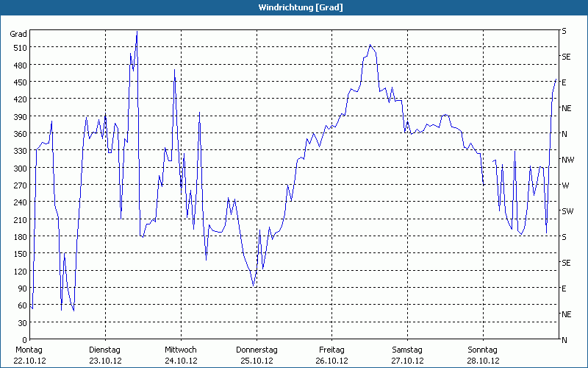
Task: Click the 'Sonntag' day label
Action: (x=483, y=350)
